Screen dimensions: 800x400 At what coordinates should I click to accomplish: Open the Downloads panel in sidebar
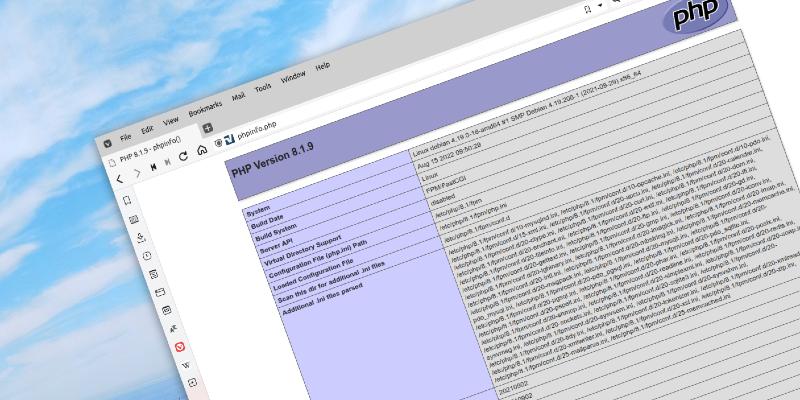click(140, 237)
